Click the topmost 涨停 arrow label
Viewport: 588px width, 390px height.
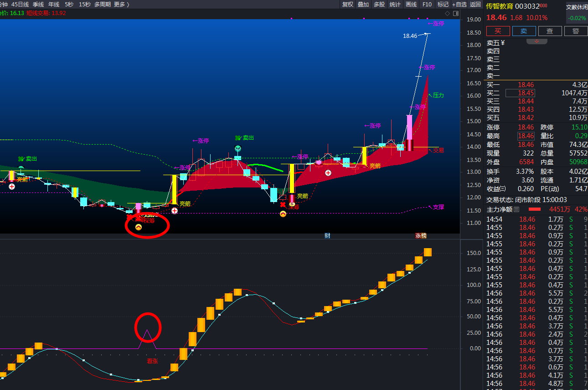click(436, 24)
